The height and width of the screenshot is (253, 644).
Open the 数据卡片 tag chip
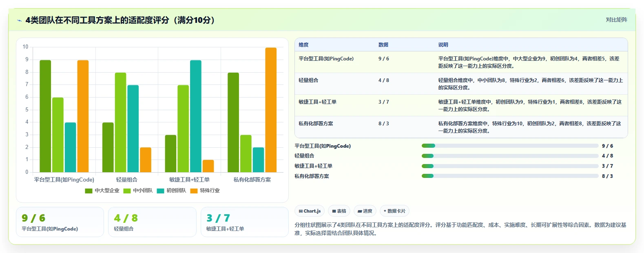click(394, 211)
